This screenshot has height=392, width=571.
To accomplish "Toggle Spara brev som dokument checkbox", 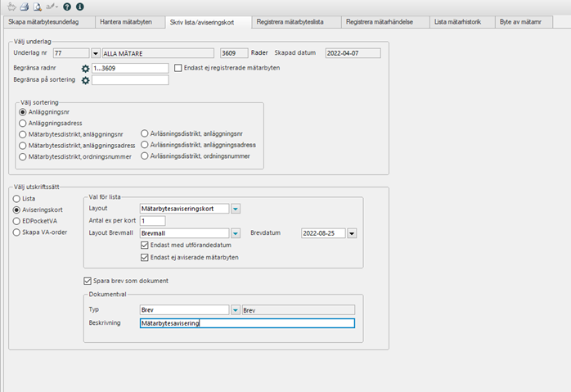I will pyautogui.click(x=88, y=281).
